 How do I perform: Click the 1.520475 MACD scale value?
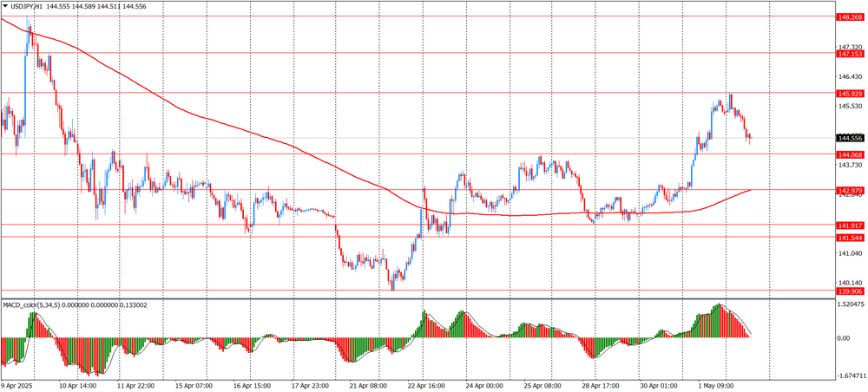[x=850, y=305]
